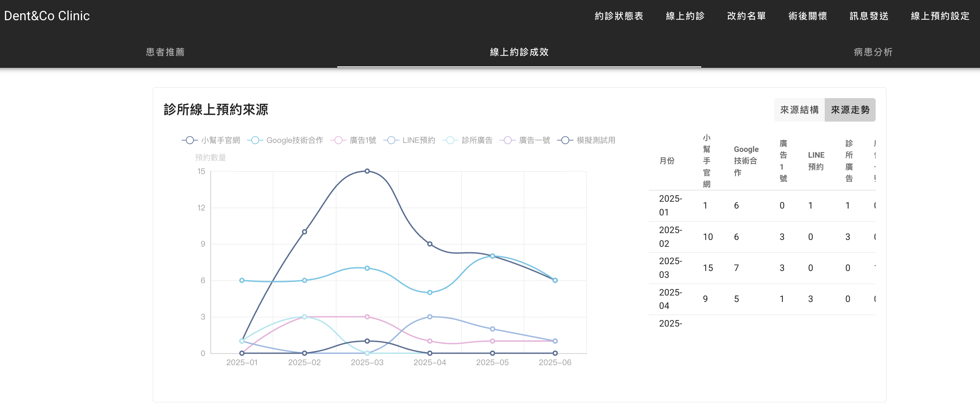Click the LINE預約 legend icon

click(x=391, y=140)
